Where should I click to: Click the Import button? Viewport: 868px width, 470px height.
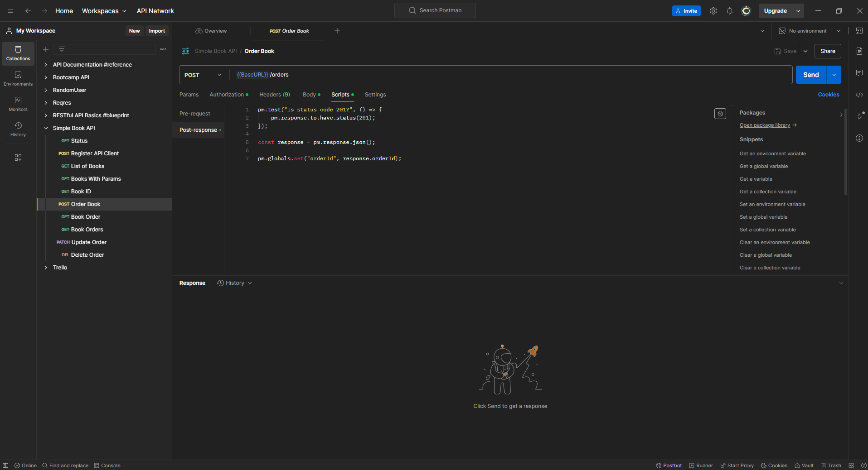coord(157,31)
